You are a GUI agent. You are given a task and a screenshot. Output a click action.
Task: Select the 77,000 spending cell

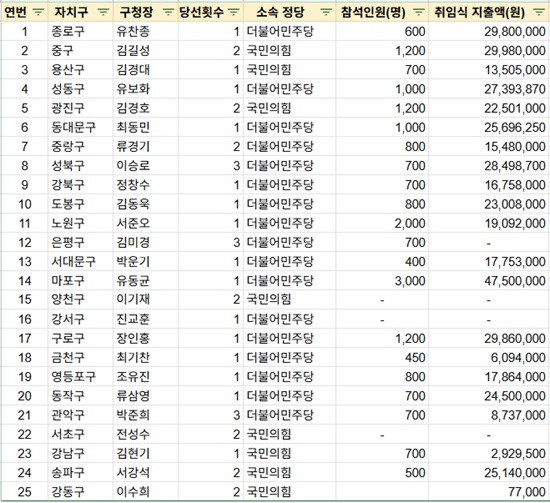pos(489,491)
